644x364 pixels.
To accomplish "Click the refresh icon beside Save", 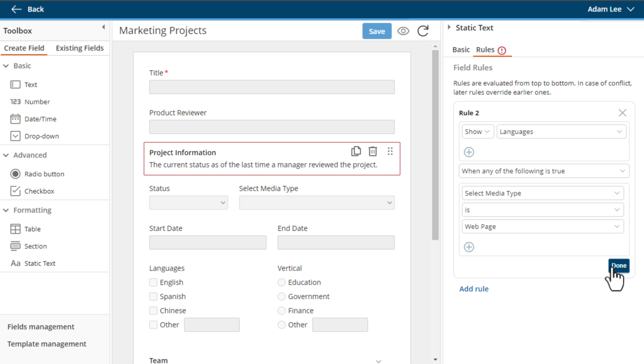I will [423, 31].
